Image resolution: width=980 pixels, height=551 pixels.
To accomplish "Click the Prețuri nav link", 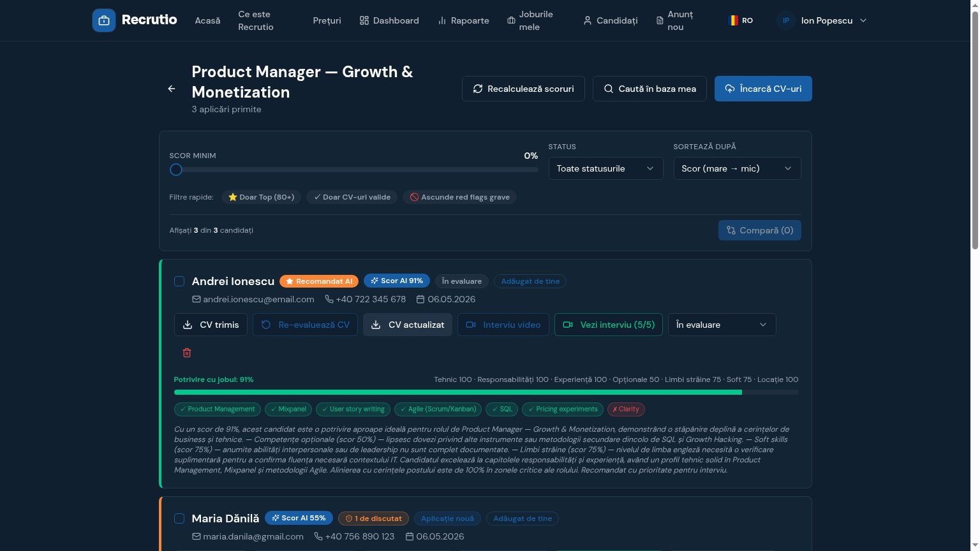I will pyautogui.click(x=327, y=20).
